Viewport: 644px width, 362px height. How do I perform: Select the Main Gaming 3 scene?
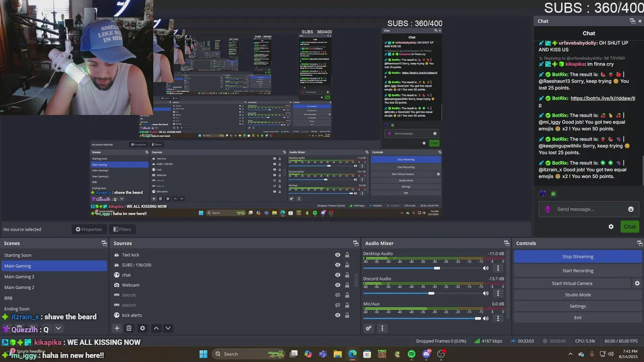[53, 277]
